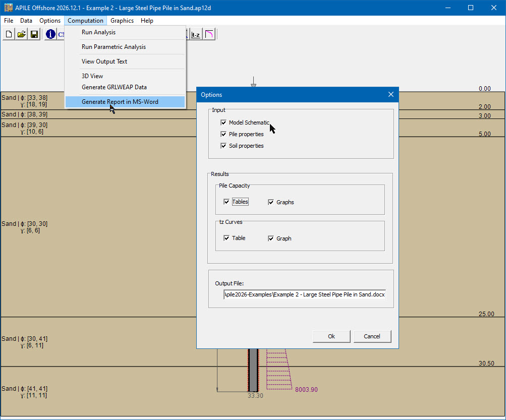Click the 8003.90 capacity value label

tap(306, 390)
